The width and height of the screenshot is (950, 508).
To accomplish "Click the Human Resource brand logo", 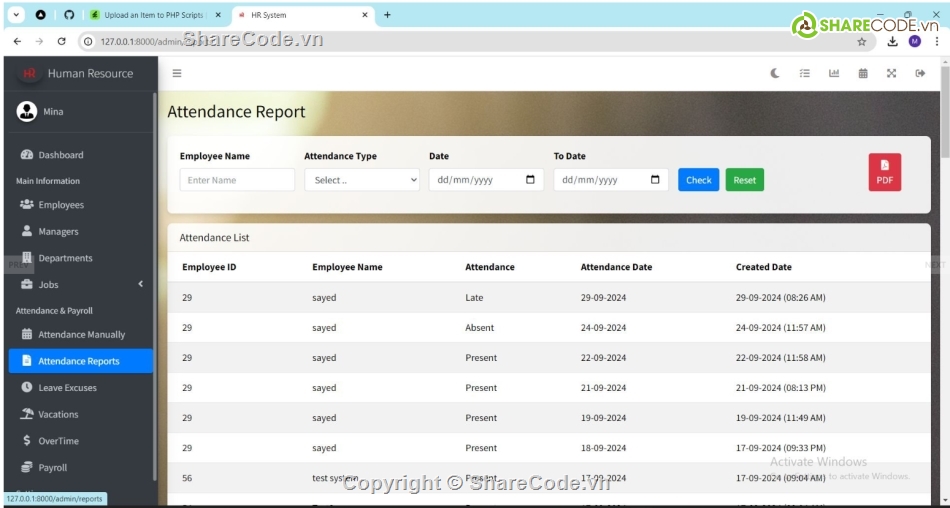I will click(28, 73).
